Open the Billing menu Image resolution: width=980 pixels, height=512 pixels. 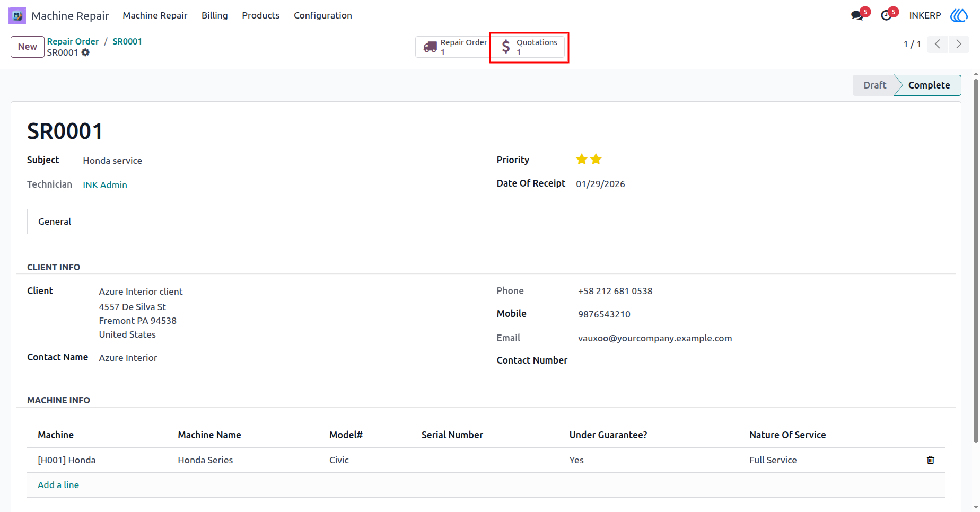click(215, 15)
